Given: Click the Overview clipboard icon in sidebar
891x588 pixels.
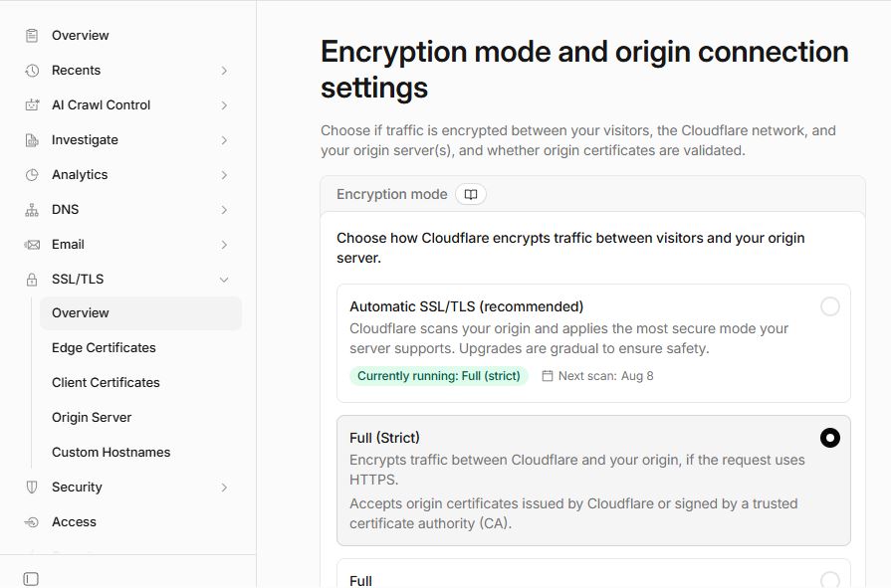Looking at the screenshot, I should pos(32,35).
